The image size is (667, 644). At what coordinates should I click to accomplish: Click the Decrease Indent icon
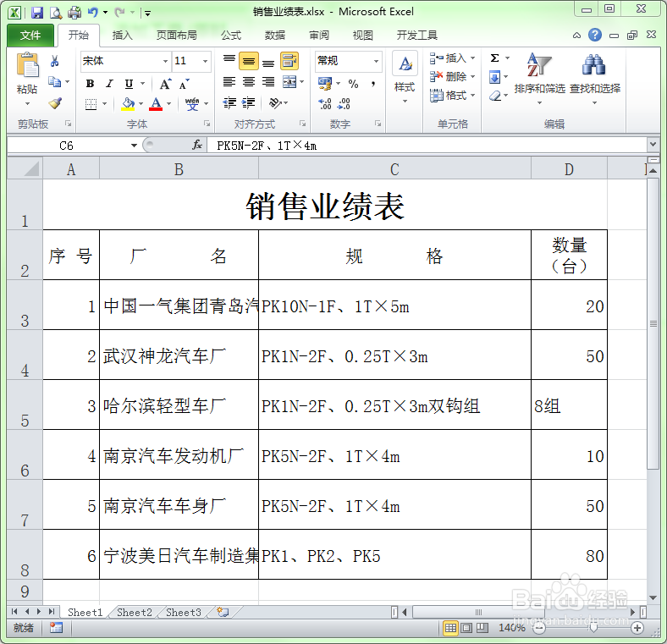click(229, 103)
